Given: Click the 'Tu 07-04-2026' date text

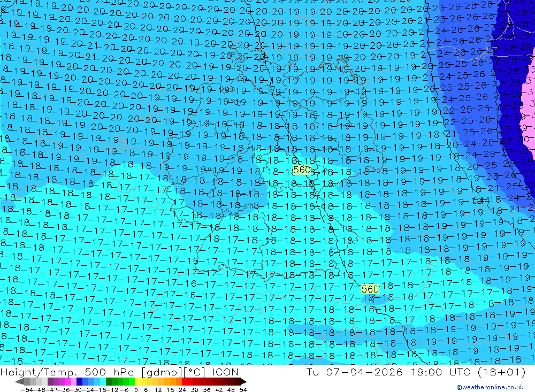Looking at the screenshot, I should (355, 372).
